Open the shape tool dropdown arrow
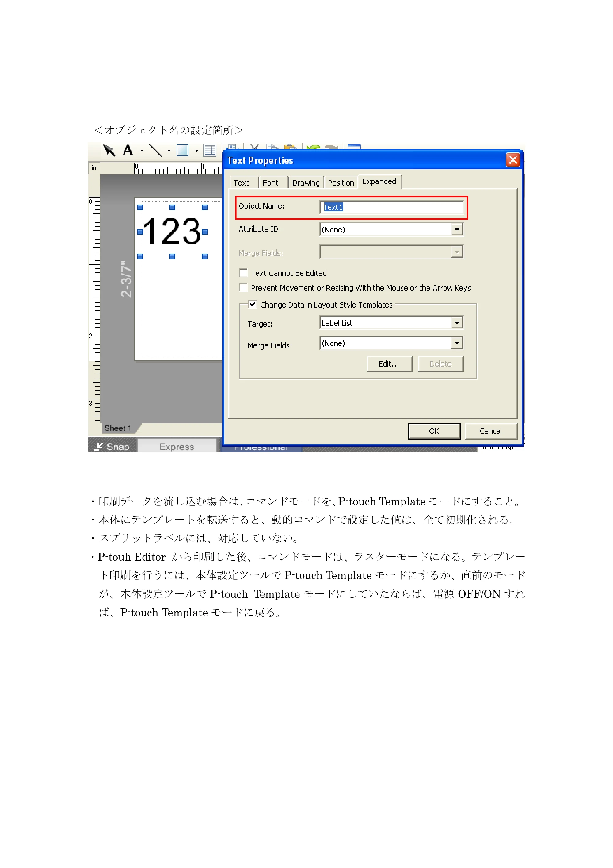This screenshot has height=868, width=613. [x=196, y=151]
